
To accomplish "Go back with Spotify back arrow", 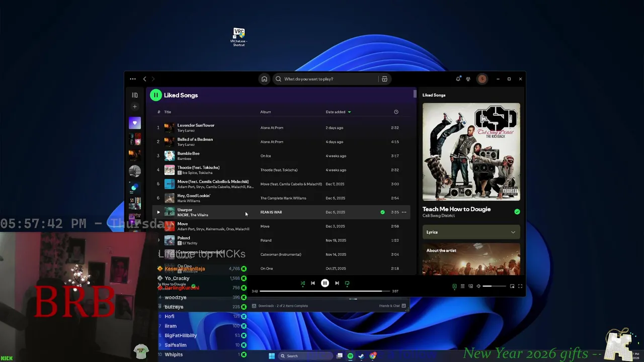I will (144, 79).
